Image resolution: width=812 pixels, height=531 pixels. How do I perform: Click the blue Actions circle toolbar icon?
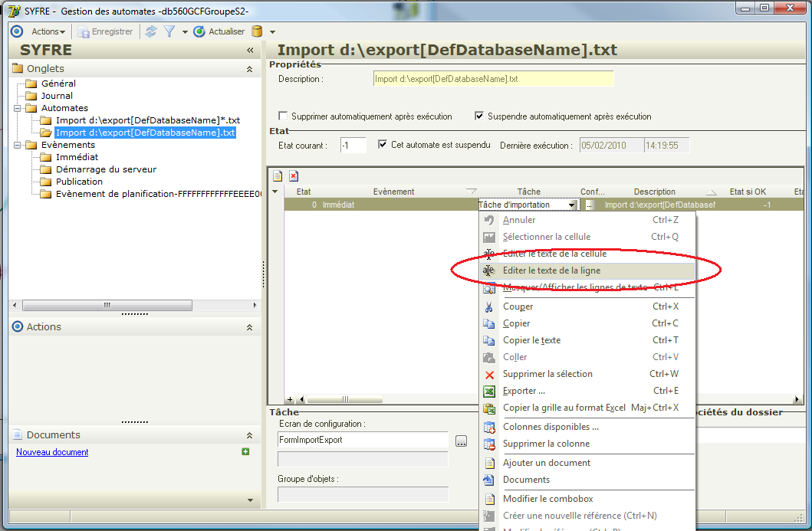(x=17, y=31)
